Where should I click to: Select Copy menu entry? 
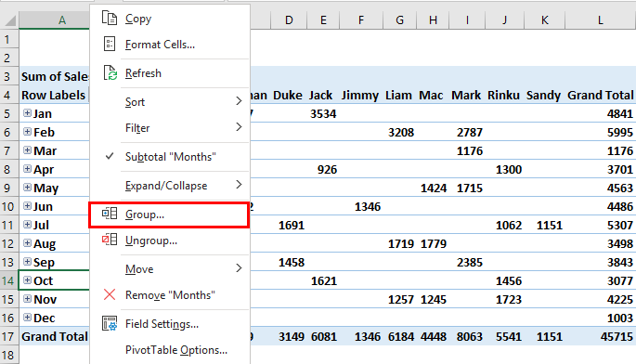(x=170, y=19)
